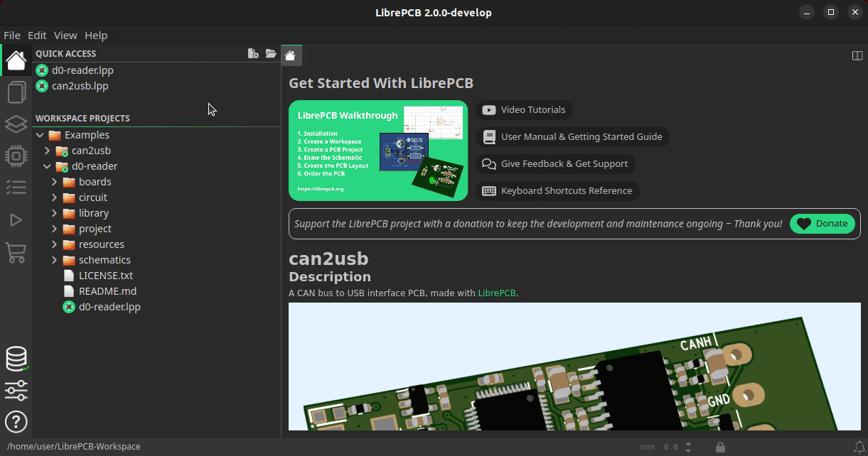868x456 pixels.
Task: Click the Donate button
Action: click(x=822, y=224)
